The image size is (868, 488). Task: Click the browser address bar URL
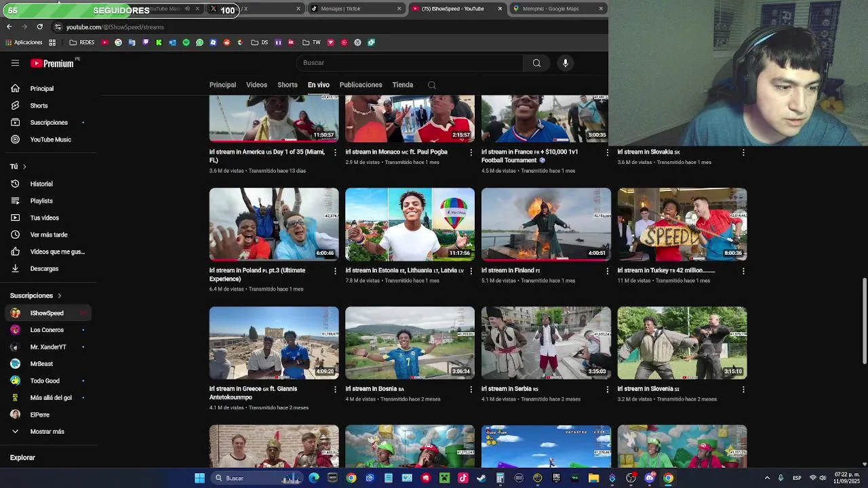115,27
